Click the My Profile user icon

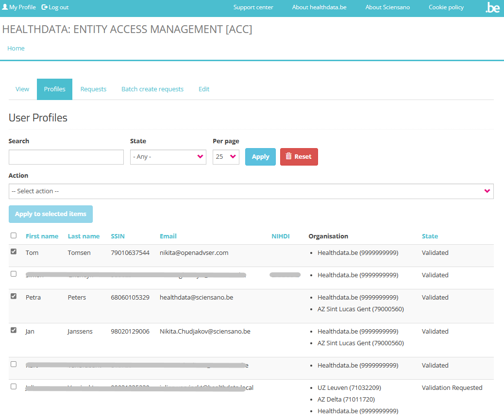[5, 7]
